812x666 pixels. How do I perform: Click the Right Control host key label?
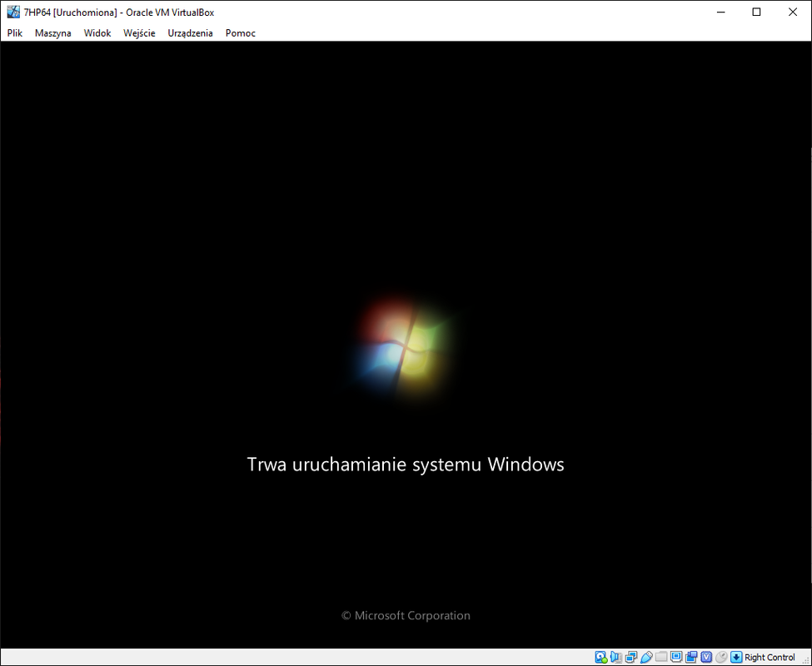770,657
